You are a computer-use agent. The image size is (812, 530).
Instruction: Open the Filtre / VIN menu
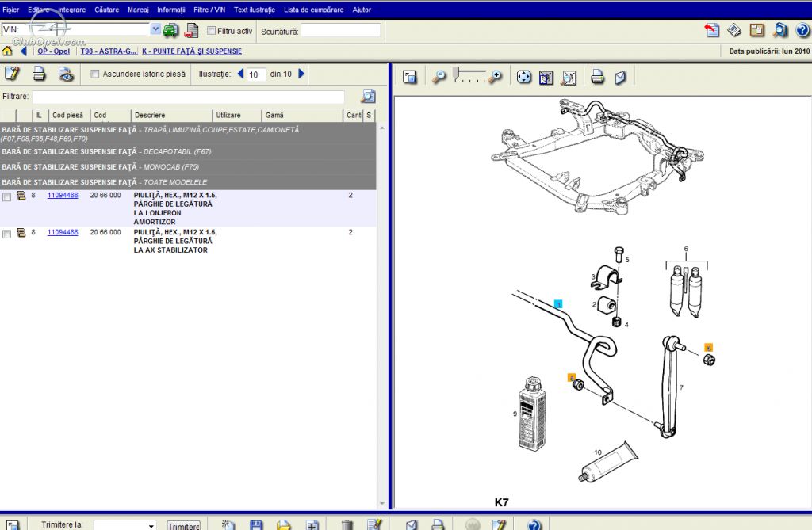pyautogui.click(x=209, y=10)
